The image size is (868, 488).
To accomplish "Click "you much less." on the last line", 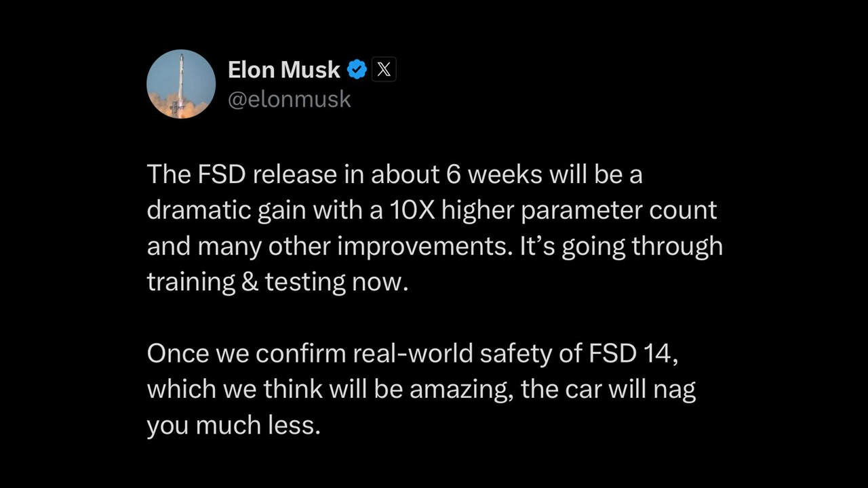I will click(x=233, y=425).
